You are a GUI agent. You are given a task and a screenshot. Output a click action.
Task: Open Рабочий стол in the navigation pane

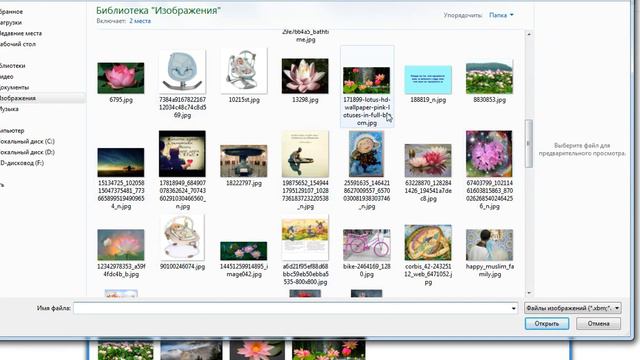coord(18,44)
